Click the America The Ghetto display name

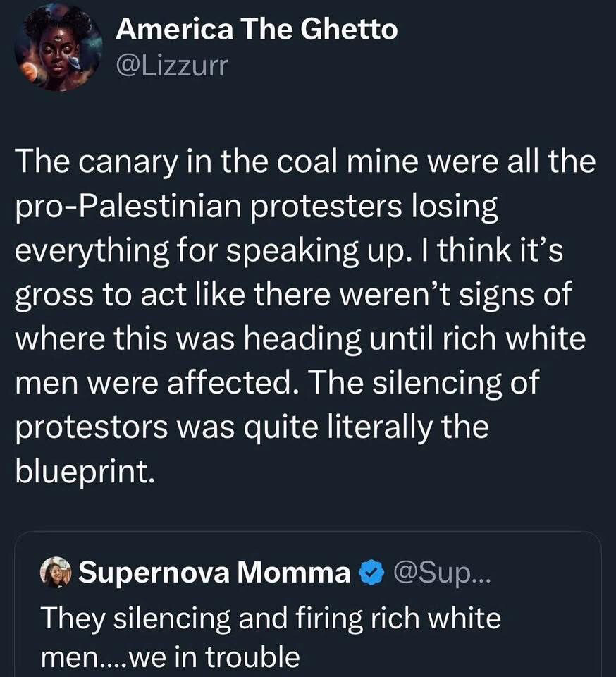coord(256,30)
